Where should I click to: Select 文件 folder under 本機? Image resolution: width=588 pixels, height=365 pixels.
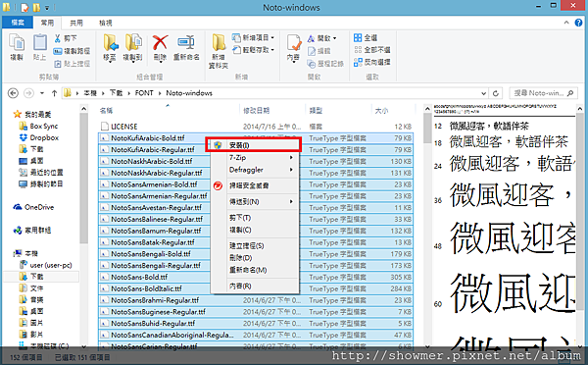point(31,288)
